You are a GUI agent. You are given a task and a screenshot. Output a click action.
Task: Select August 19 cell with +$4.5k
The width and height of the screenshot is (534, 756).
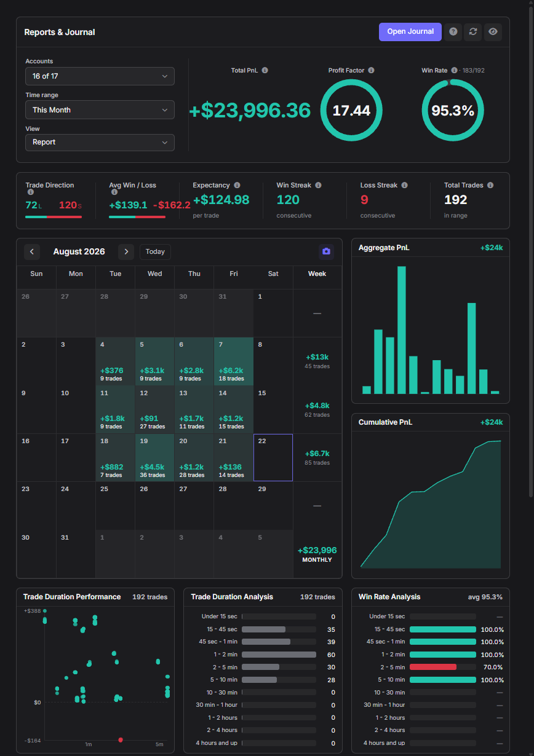click(154, 457)
